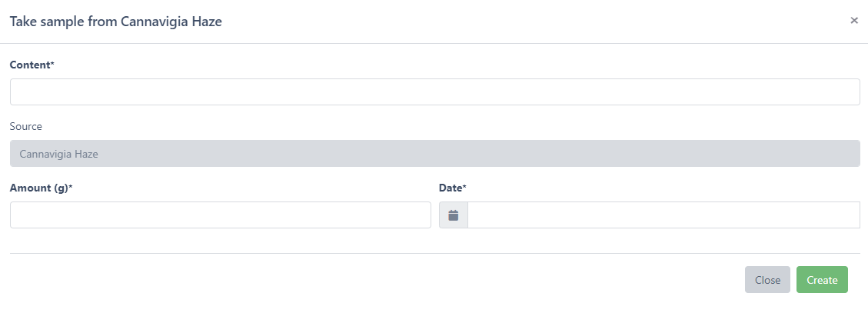
Task: Click the Source label text
Action: pyautogui.click(x=25, y=126)
